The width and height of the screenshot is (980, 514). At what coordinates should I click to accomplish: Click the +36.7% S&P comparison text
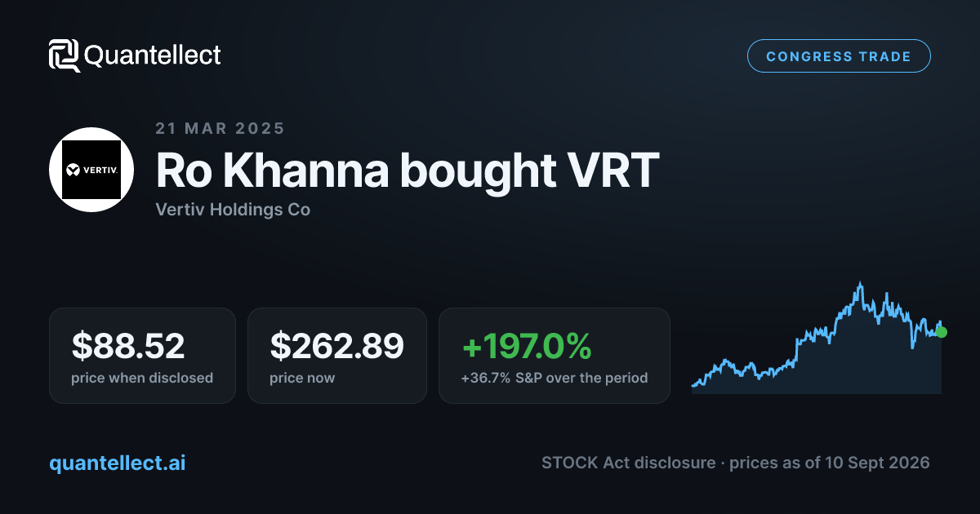pyautogui.click(x=555, y=378)
